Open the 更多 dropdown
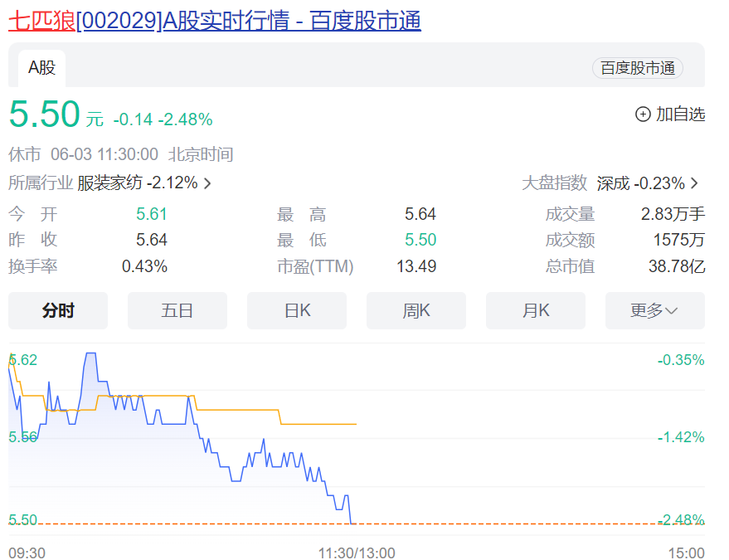 pos(655,311)
